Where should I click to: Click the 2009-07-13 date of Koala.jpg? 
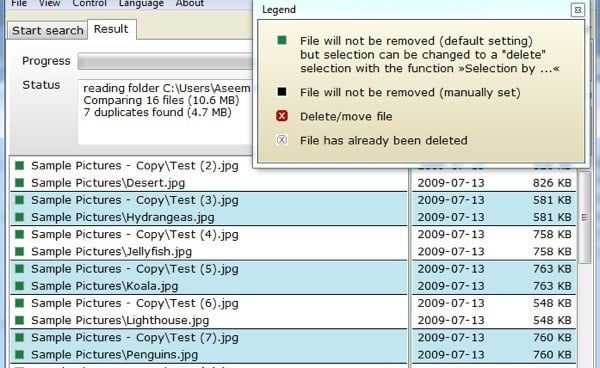coord(451,286)
